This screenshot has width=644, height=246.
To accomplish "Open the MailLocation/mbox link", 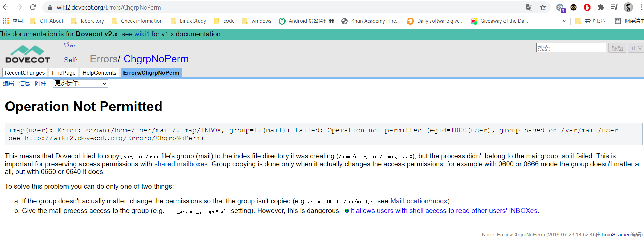I will (419, 201).
